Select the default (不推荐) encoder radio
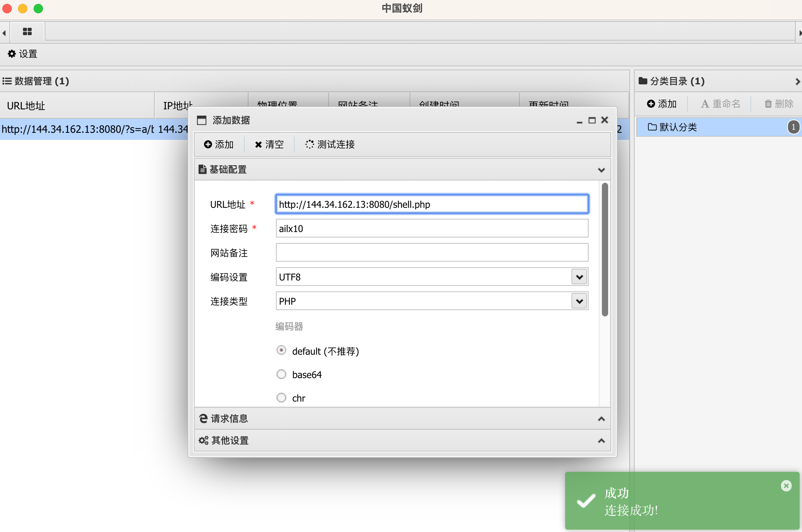 (x=281, y=350)
